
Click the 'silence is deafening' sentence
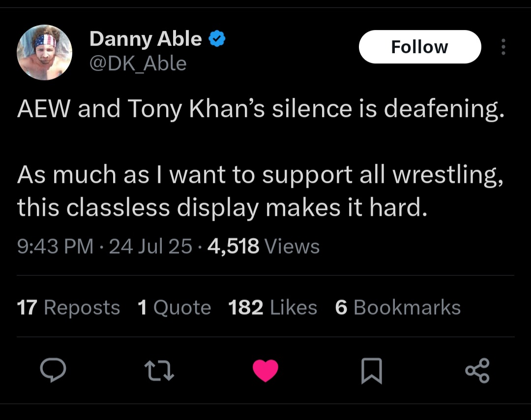pos(261,109)
